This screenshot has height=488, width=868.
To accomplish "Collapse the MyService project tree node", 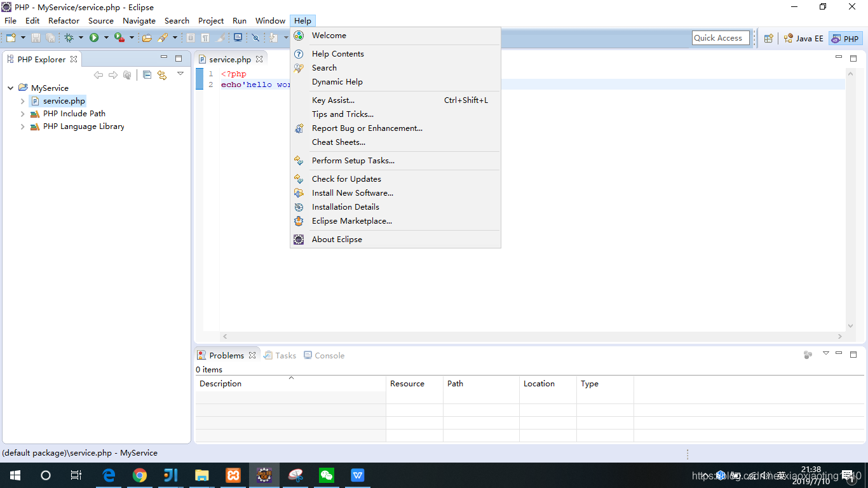I will point(10,88).
